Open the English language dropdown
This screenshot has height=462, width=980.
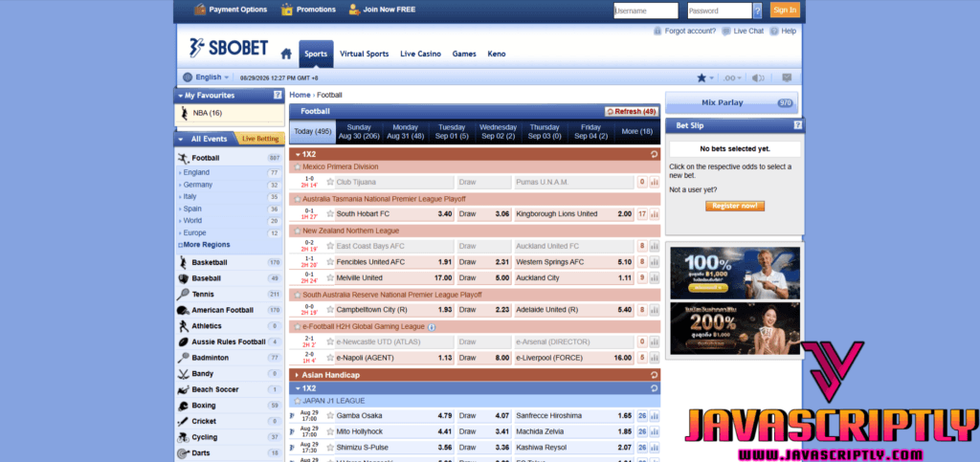pos(207,77)
